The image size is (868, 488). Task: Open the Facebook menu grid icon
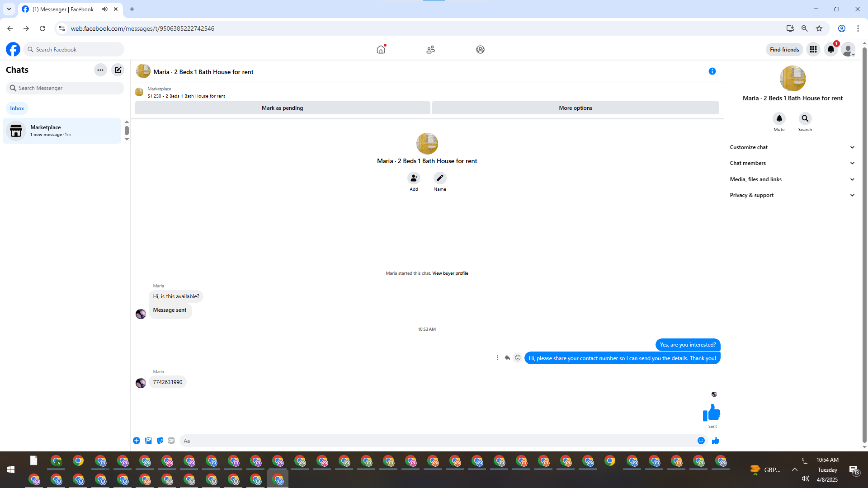pyautogui.click(x=813, y=50)
